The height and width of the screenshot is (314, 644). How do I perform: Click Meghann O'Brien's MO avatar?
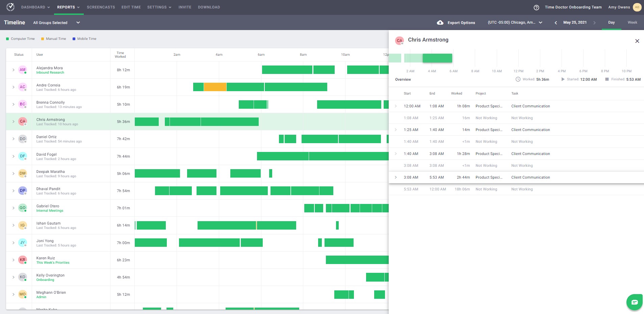23,294
